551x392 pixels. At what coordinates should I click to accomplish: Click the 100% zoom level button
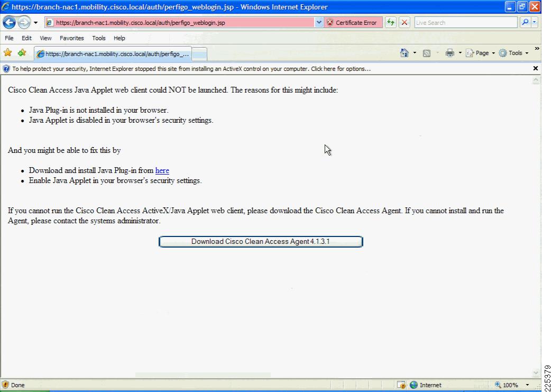tap(506, 385)
